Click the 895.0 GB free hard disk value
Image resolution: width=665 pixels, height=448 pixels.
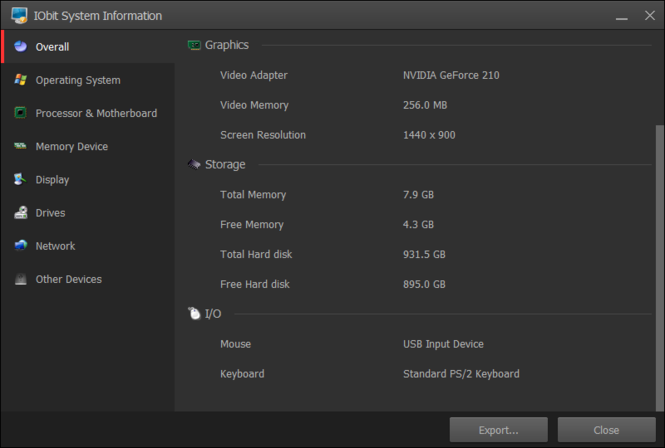[x=424, y=284]
